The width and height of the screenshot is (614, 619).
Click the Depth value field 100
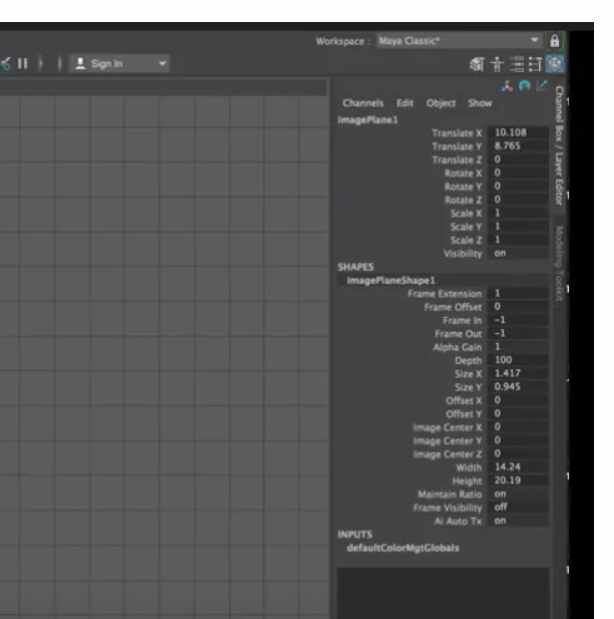pos(518,360)
